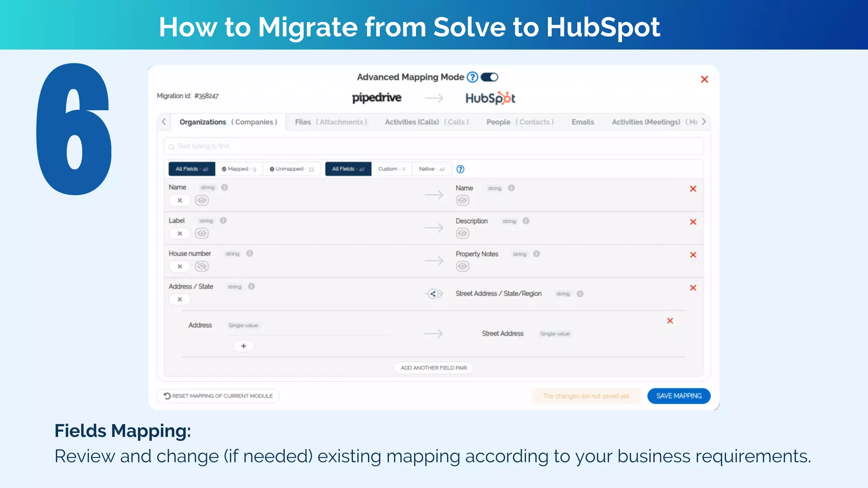Toggle eye preview under target Name
The height and width of the screenshot is (488, 868).
pos(462,200)
